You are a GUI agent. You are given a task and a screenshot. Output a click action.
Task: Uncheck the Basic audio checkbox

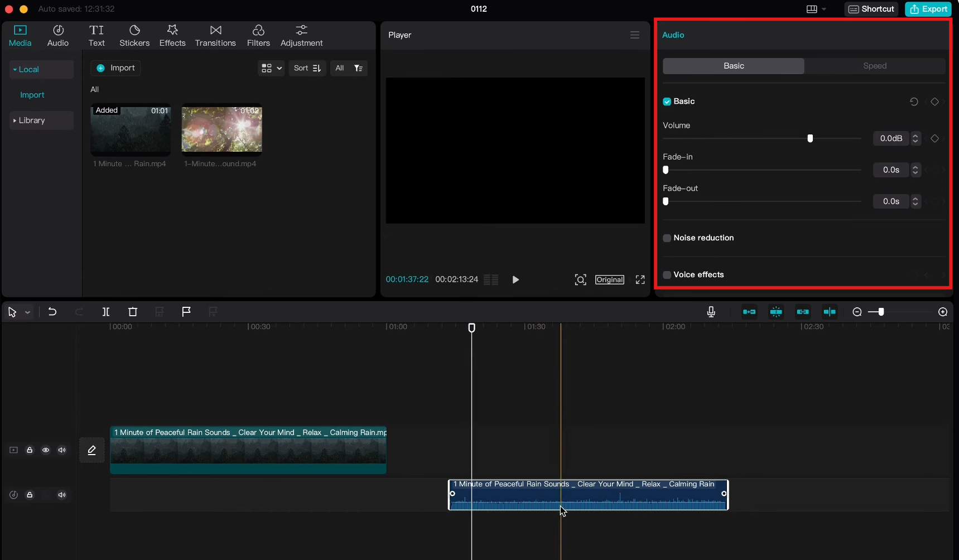click(667, 102)
